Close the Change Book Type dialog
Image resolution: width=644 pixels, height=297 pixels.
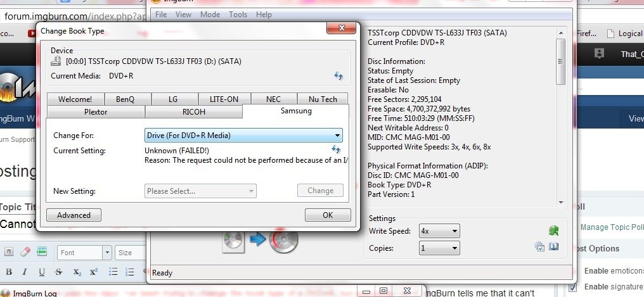(x=341, y=28)
